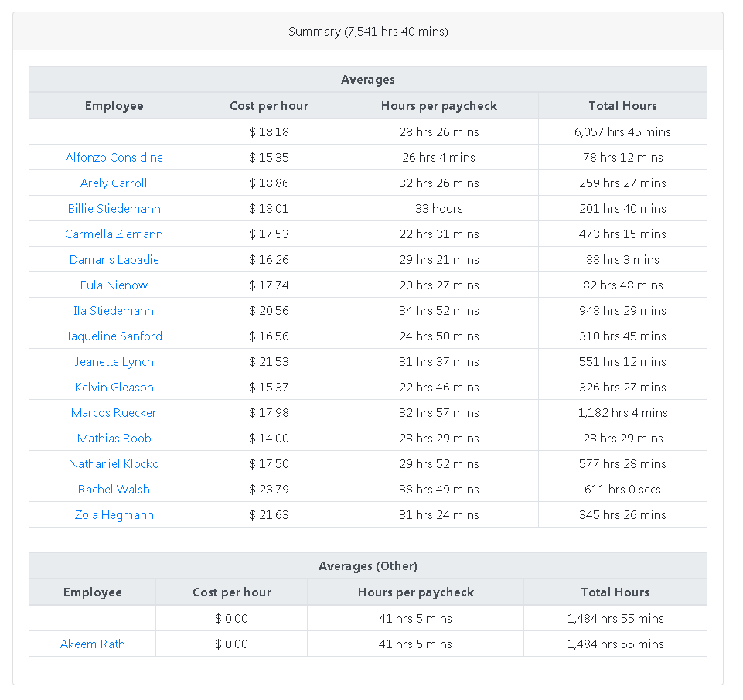Click Total Hours header in Averages (Other)
Screen dimensions: 743x700
coord(615,592)
